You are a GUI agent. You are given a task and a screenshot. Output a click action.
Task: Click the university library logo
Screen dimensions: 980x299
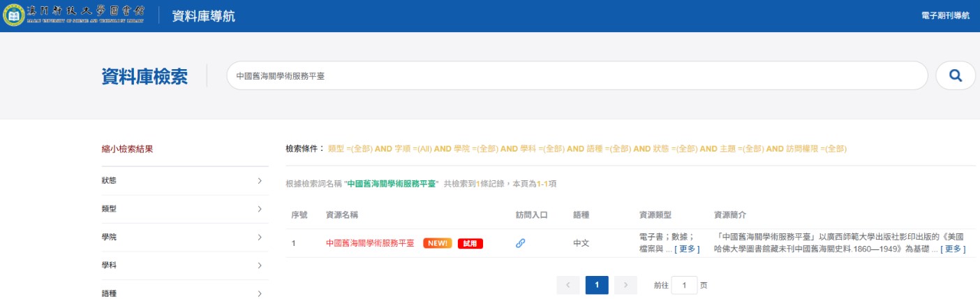(x=74, y=15)
